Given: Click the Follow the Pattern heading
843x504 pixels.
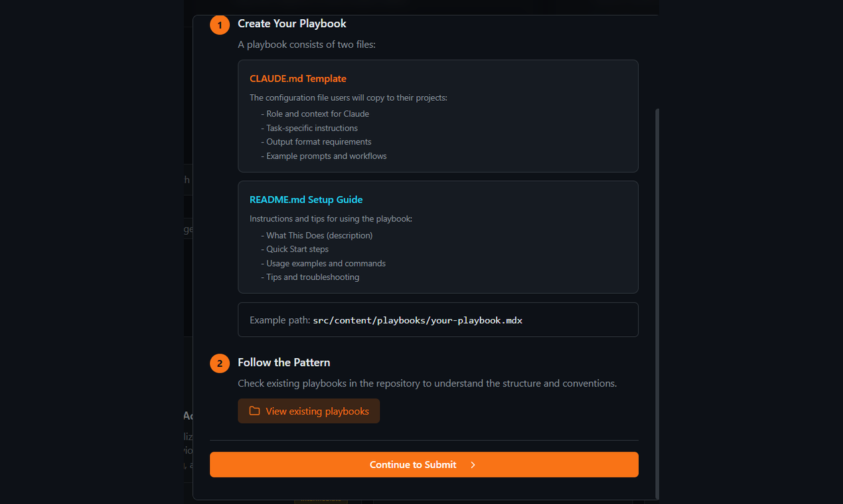Looking at the screenshot, I should 284,362.
